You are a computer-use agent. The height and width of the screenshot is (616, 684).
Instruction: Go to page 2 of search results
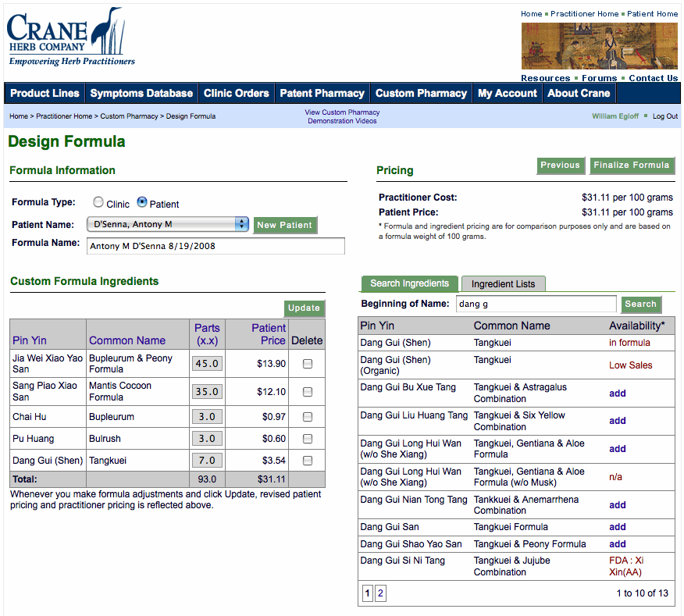pos(381,593)
